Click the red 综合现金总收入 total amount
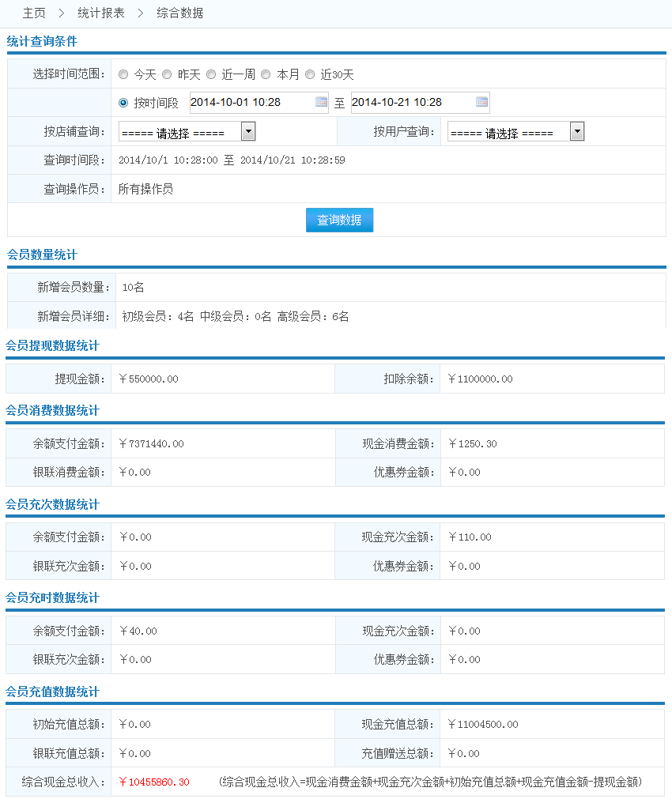The width and height of the screenshot is (672, 799). coord(154,782)
